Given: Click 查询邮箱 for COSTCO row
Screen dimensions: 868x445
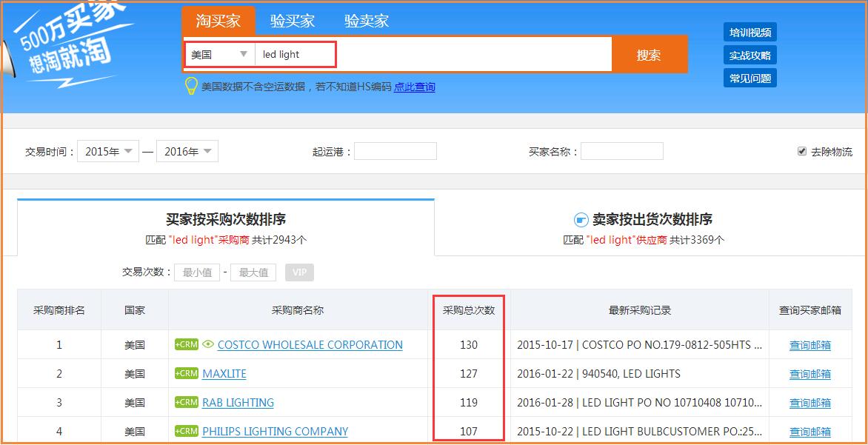Looking at the screenshot, I should click(810, 345).
